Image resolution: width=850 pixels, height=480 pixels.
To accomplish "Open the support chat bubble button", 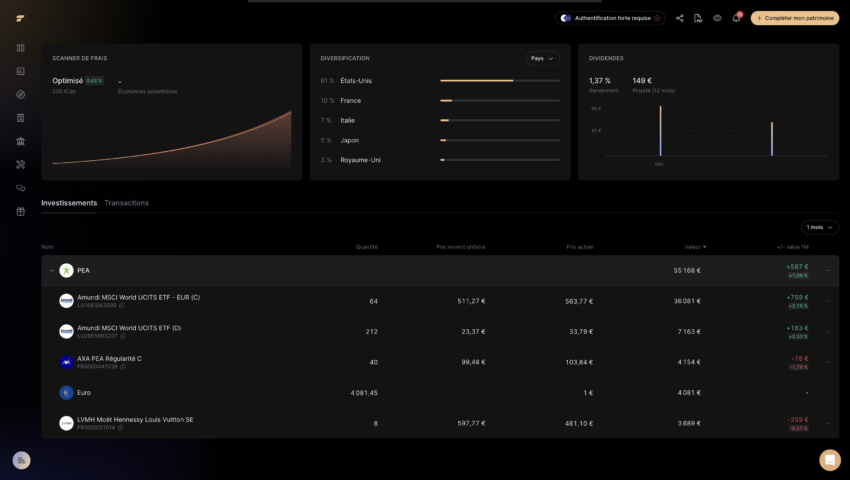I will pos(829,460).
